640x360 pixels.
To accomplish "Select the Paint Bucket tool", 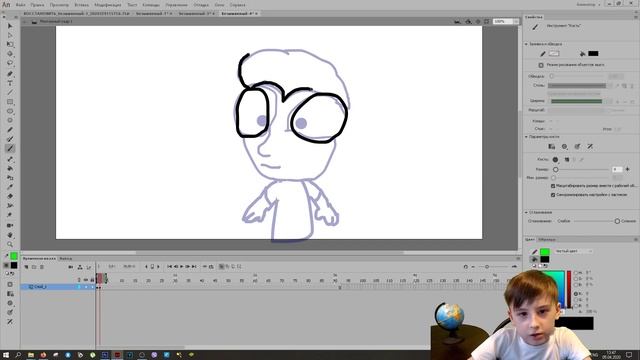I will tap(10, 168).
